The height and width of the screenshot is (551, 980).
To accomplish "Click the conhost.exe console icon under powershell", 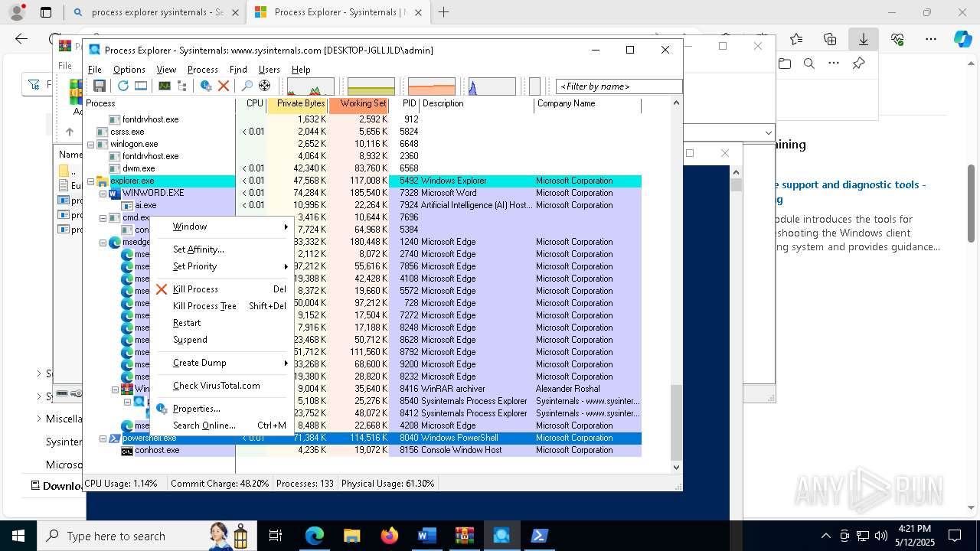I will (x=127, y=450).
